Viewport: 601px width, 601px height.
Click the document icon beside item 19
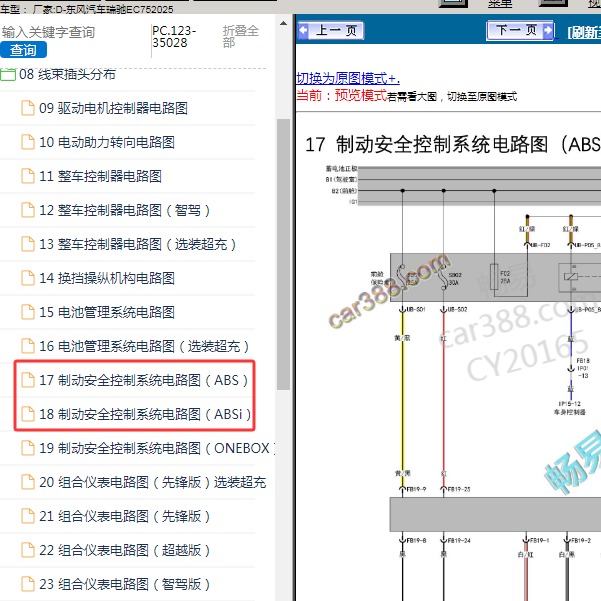28,448
